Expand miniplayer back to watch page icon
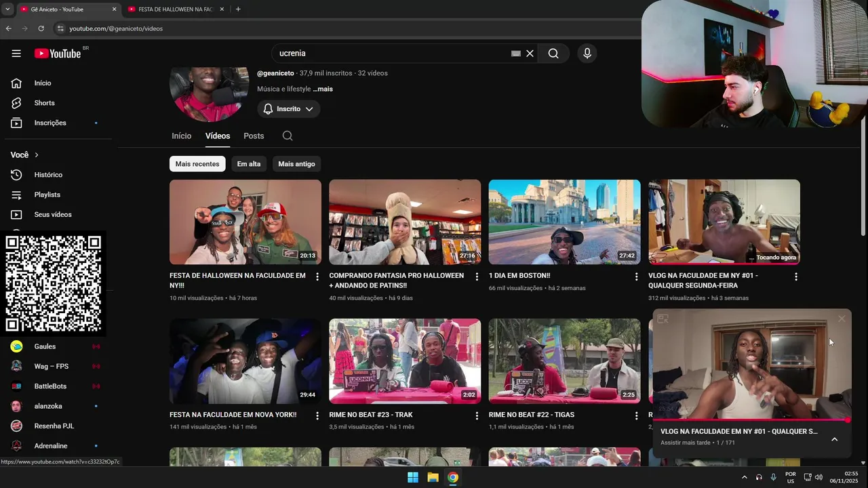The image size is (868, 488). coord(663,319)
